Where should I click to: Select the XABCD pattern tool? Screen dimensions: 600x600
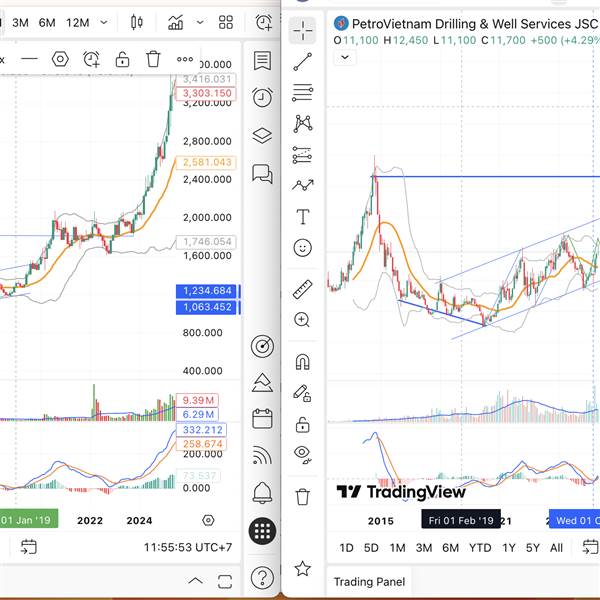click(302, 124)
